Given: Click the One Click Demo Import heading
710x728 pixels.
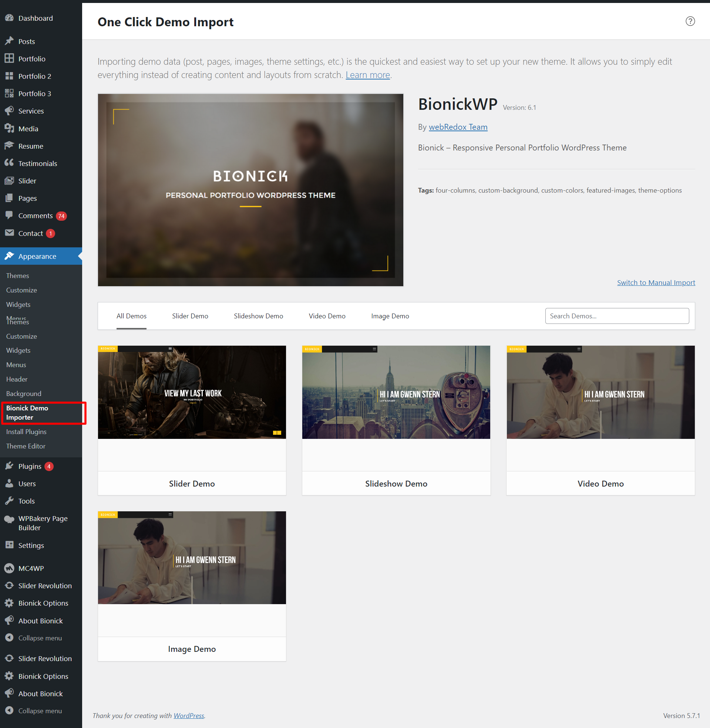Looking at the screenshot, I should point(165,22).
